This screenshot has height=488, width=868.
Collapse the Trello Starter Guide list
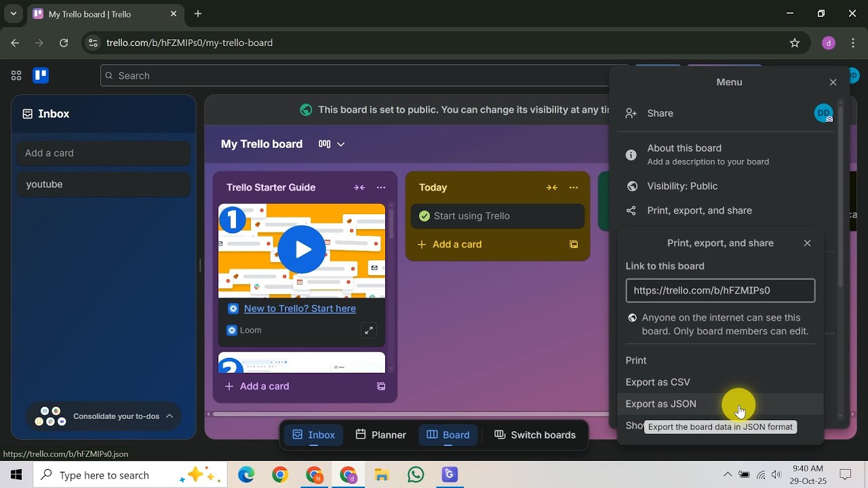click(359, 188)
